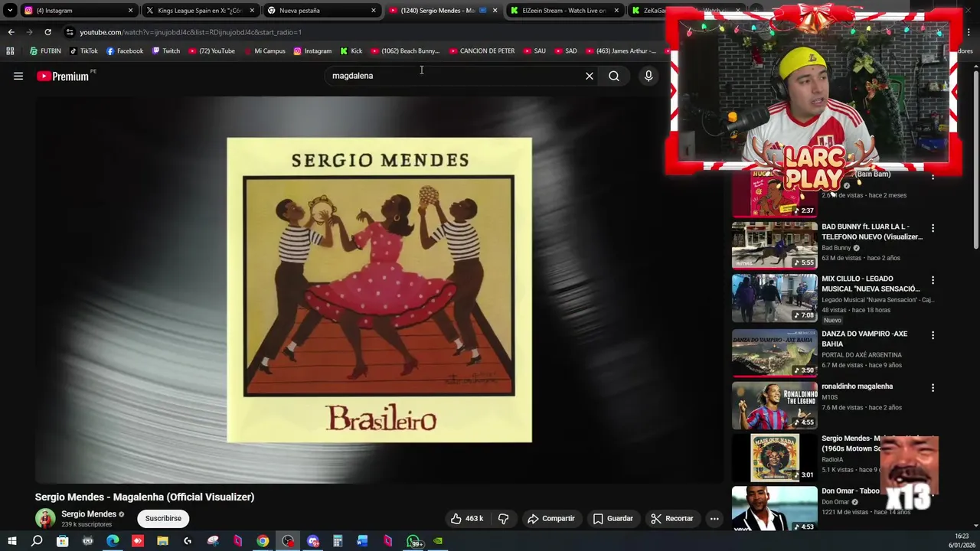Open FUTBIN bookmark
This screenshot has width=980, height=551.
tap(45, 51)
